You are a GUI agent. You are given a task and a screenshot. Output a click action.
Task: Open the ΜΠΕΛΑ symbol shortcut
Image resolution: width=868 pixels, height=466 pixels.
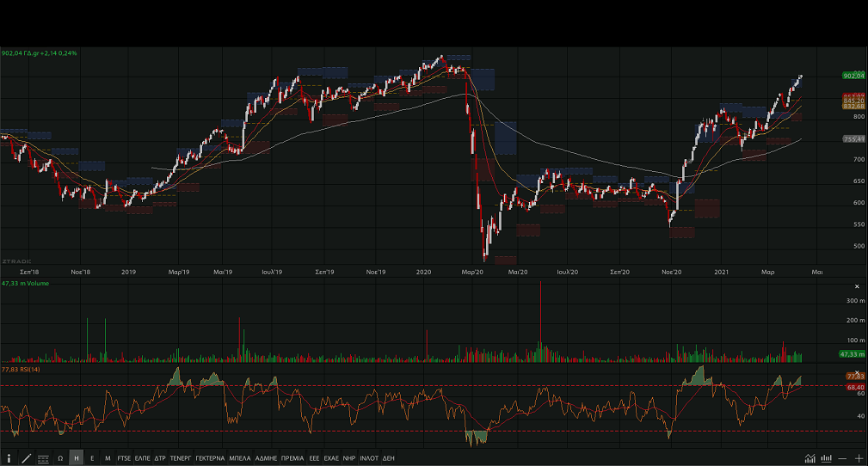241,458
